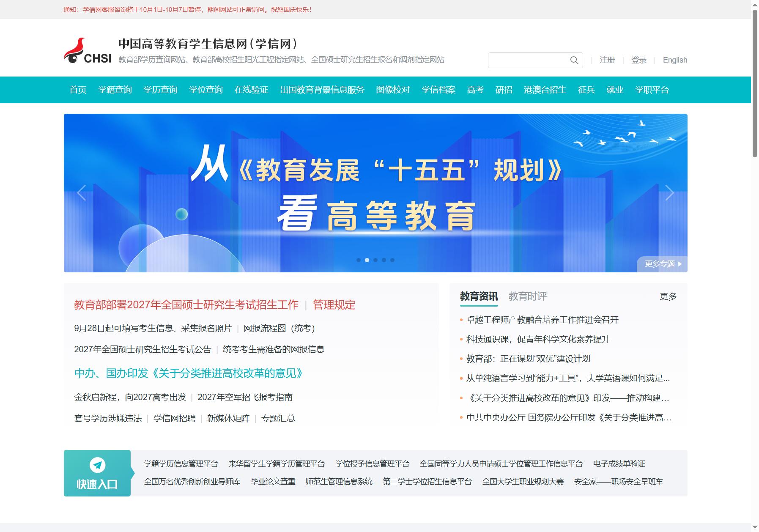Select the fifth carousel dot

click(392, 260)
